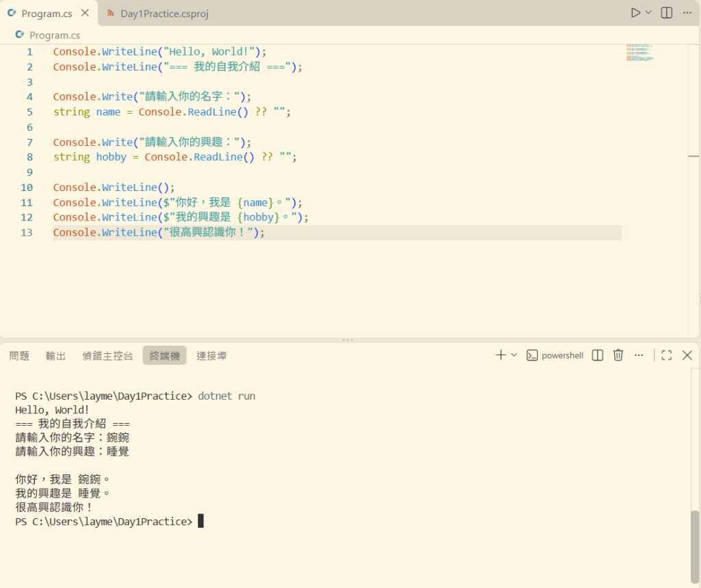Split the terminal panel
Viewport: 701px width, 588px height.
(597, 355)
